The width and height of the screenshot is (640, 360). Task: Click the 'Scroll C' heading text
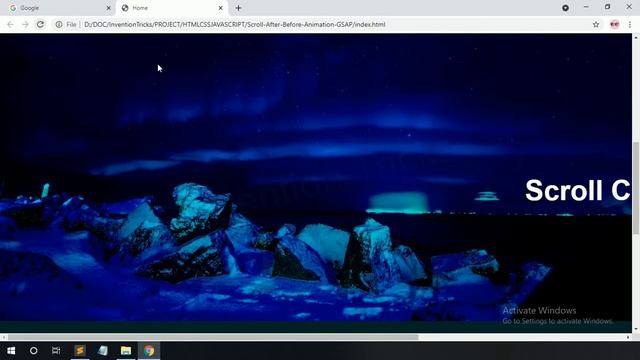[x=578, y=190]
